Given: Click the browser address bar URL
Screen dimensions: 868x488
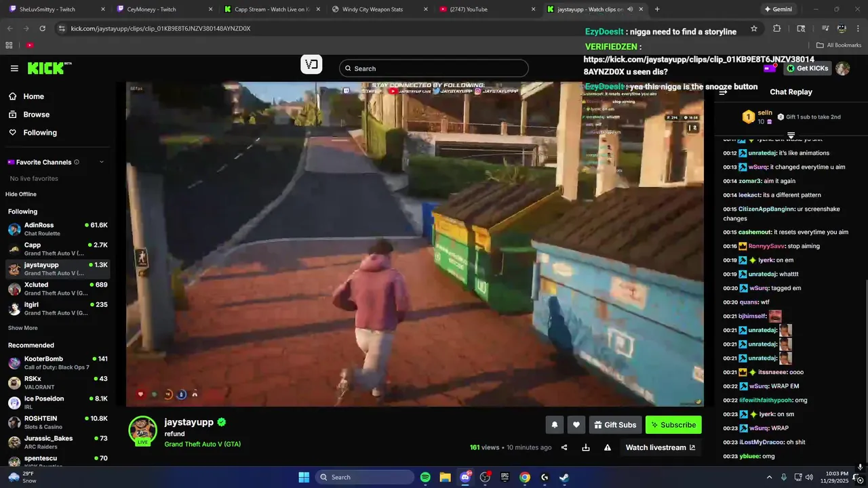Looking at the screenshot, I should [x=161, y=28].
